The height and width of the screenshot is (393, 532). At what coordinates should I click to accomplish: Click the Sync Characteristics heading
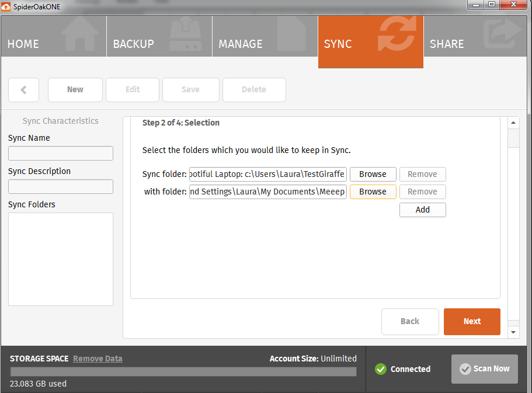(x=60, y=121)
